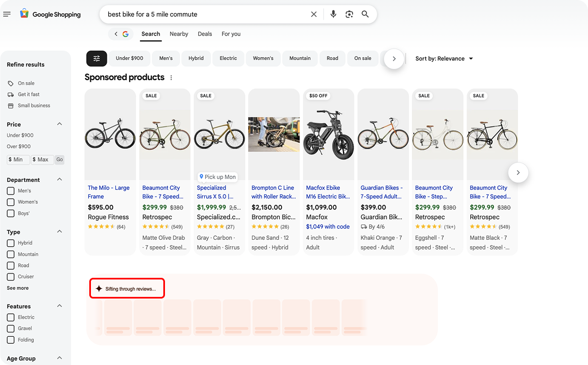This screenshot has height=365, width=588.
Task: Check the Men's department box
Action: coord(11,191)
